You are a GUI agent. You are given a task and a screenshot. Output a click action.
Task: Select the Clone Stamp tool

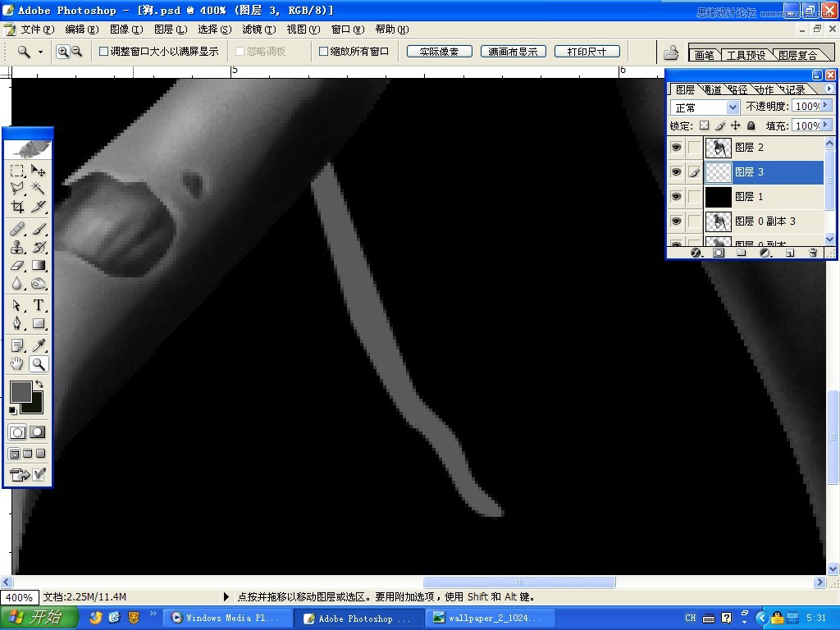point(17,247)
